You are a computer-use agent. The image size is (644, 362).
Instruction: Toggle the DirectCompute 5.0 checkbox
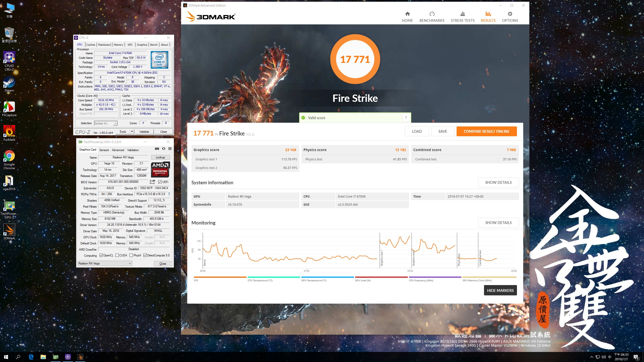(x=145, y=255)
